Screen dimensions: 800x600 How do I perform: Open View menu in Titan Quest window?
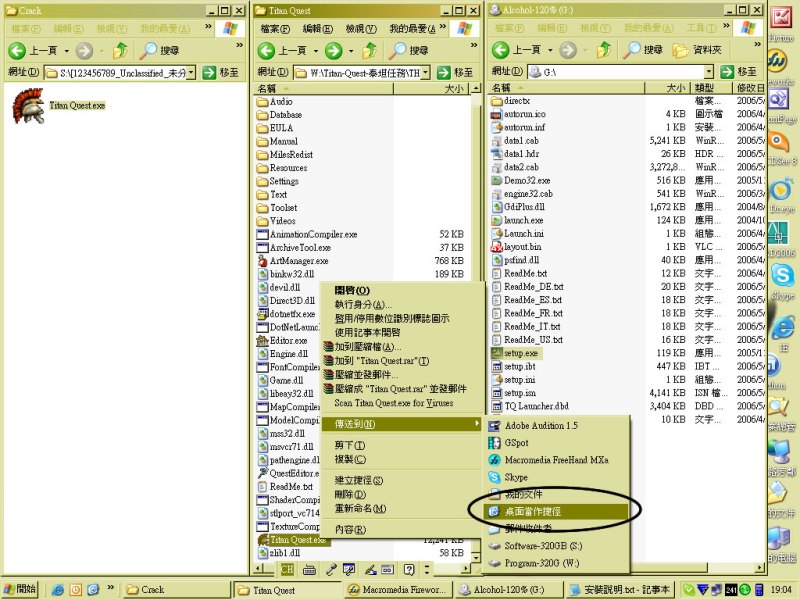[x=361, y=29]
